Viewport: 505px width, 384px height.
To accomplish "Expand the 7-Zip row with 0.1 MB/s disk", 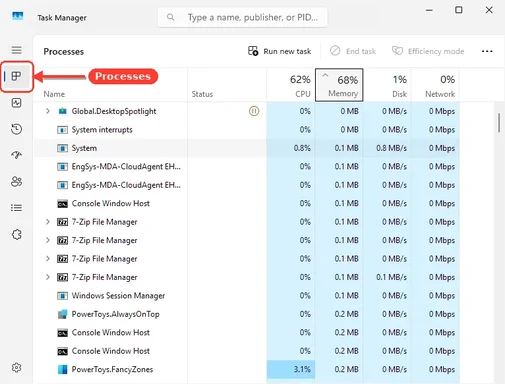I will coord(48,277).
